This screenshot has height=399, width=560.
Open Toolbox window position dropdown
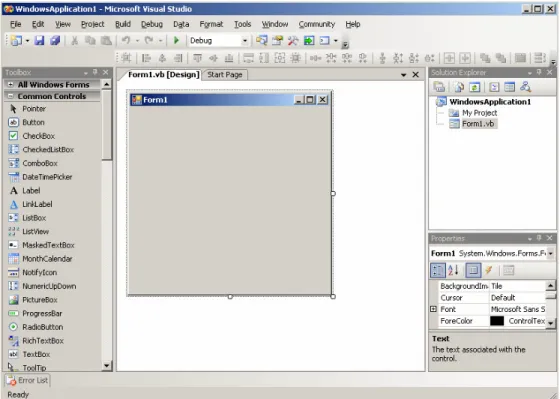point(86,73)
